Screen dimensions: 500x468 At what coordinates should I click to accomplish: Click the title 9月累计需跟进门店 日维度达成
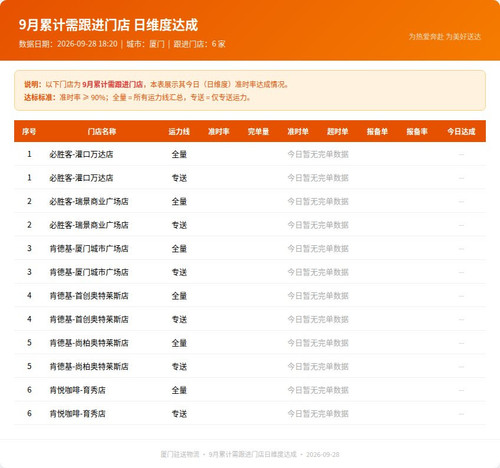click(108, 25)
